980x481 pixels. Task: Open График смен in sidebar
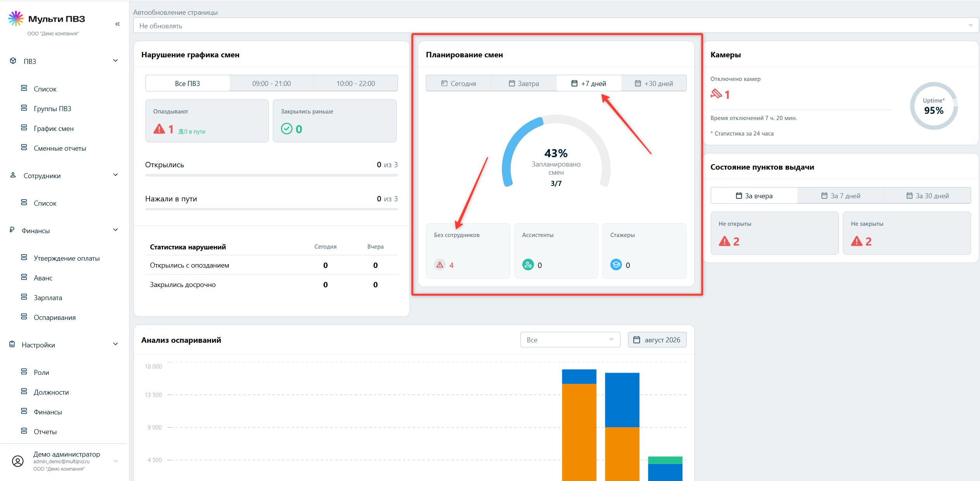click(x=53, y=128)
